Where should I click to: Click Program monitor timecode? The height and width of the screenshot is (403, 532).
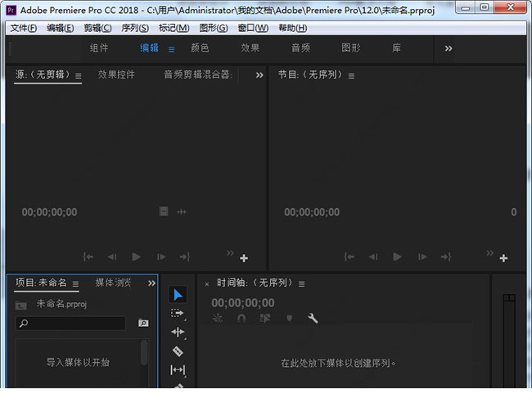(x=312, y=212)
